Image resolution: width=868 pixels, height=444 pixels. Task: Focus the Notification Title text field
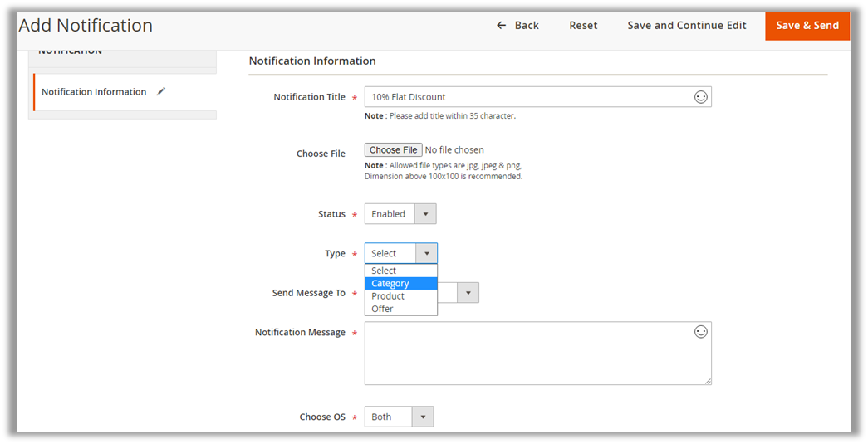[x=527, y=97]
